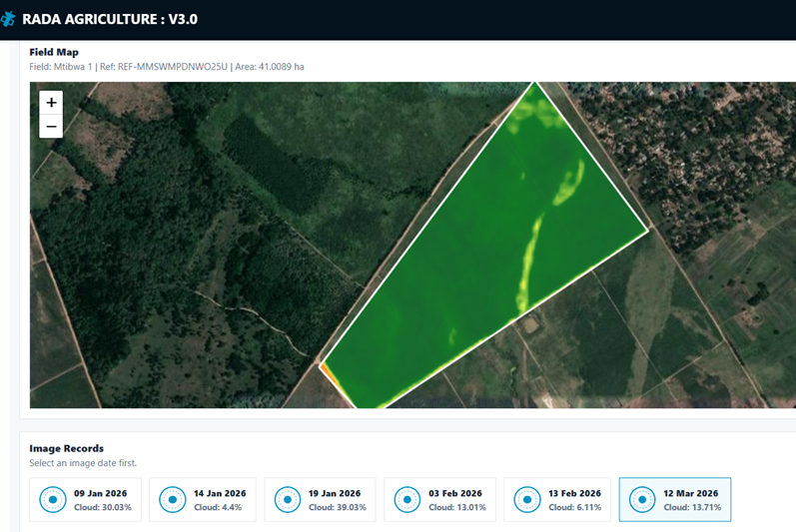The image size is (796, 532).
Task: Zoom out on the field map
Action: (x=51, y=127)
